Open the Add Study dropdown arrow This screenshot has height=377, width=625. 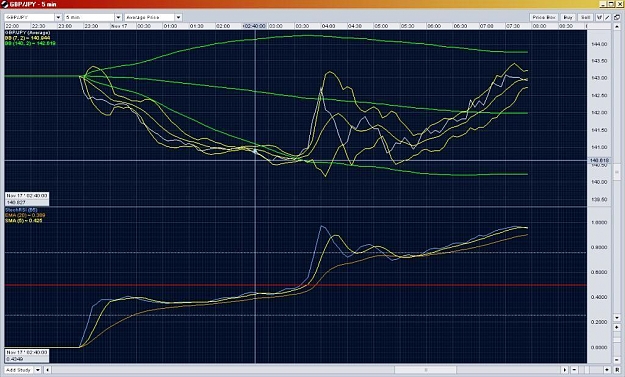coord(37,370)
